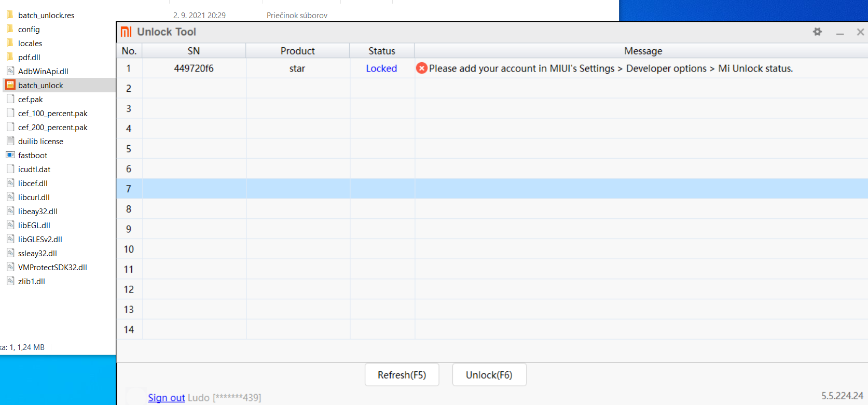This screenshot has width=868, height=405.
Task: Select row number 2 in table
Action: tap(492, 88)
